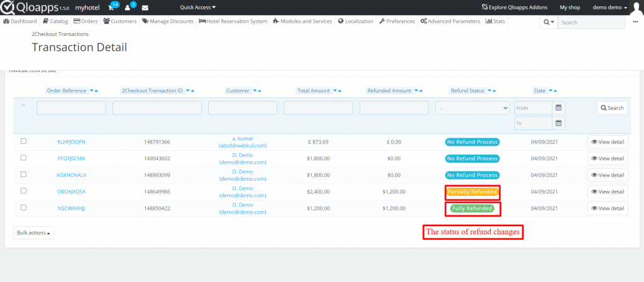Expand the Bulk actions menu
The image size is (644, 282).
pyautogui.click(x=34, y=233)
